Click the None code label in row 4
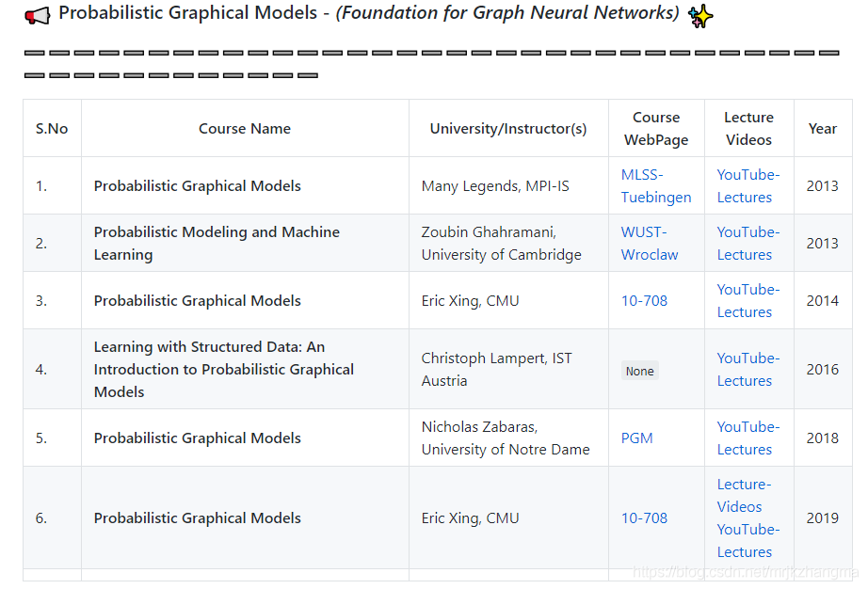Viewport: 868px width, 589px height. pyautogui.click(x=640, y=371)
